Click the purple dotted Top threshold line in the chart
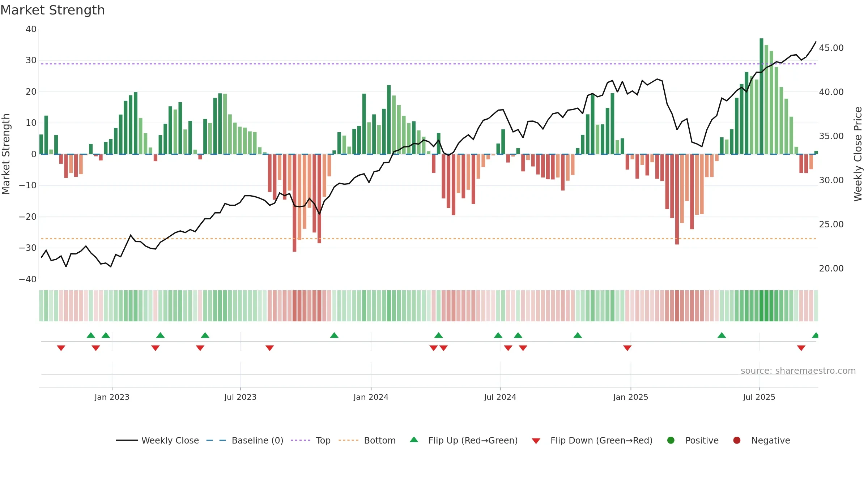 point(429,64)
